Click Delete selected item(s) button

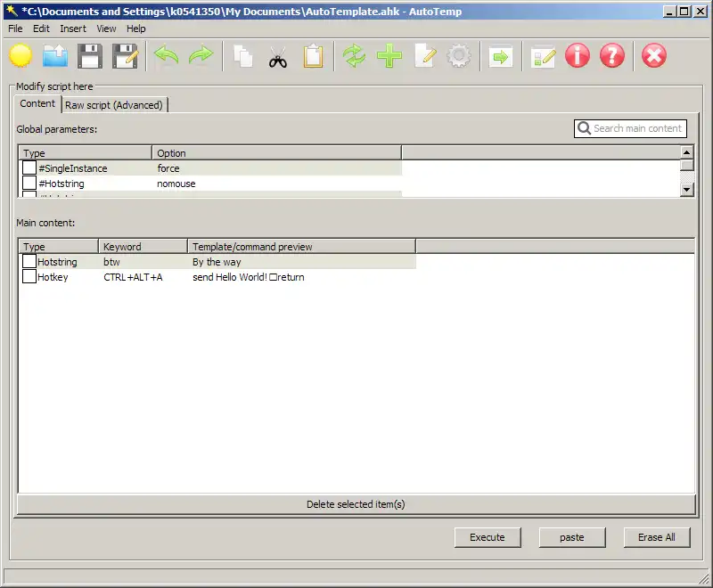tap(356, 504)
